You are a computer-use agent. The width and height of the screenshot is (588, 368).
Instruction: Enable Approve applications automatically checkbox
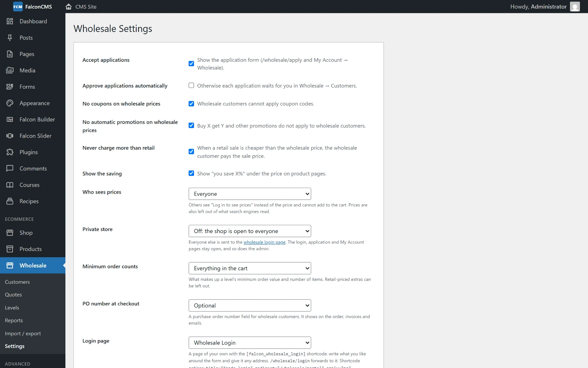point(191,85)
